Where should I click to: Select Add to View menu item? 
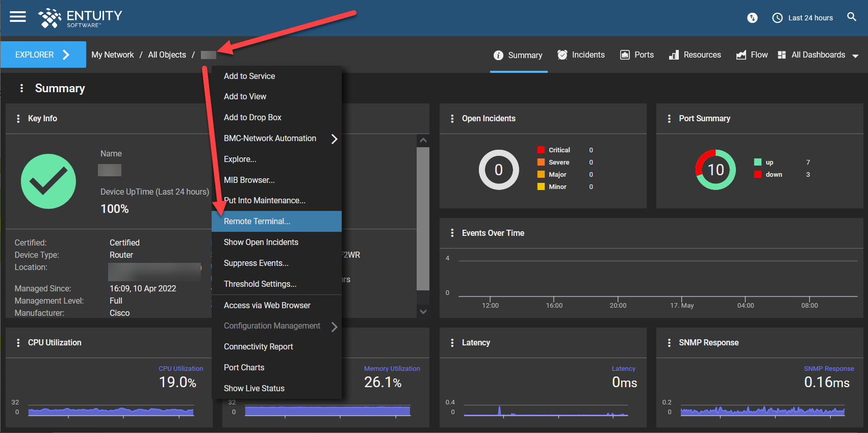276,96
